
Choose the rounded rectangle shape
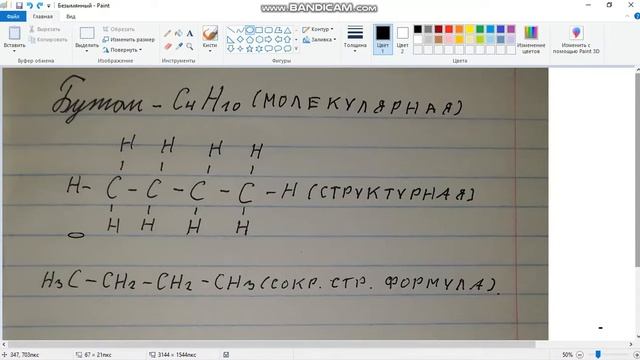click(x=269, y=30)
